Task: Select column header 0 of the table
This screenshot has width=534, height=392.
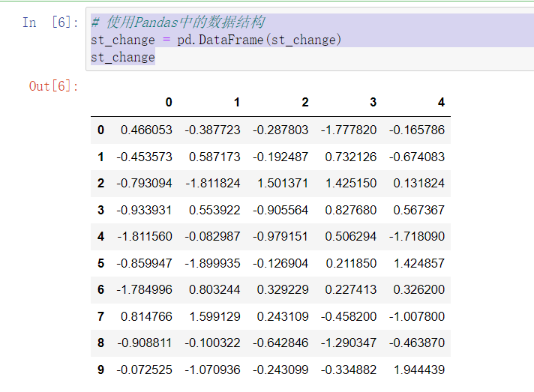Action: point(169,102)
